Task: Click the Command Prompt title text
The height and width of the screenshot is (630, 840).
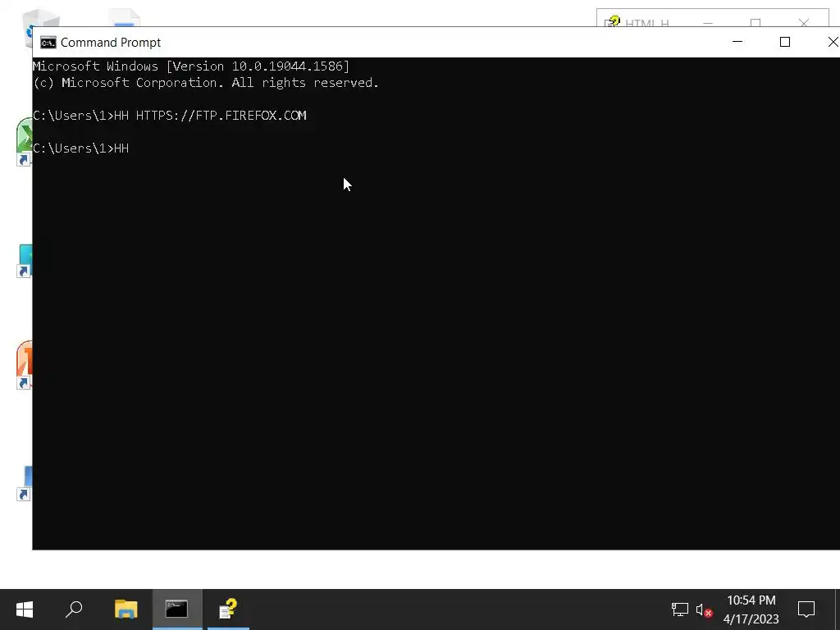Action: coord(111,43)
